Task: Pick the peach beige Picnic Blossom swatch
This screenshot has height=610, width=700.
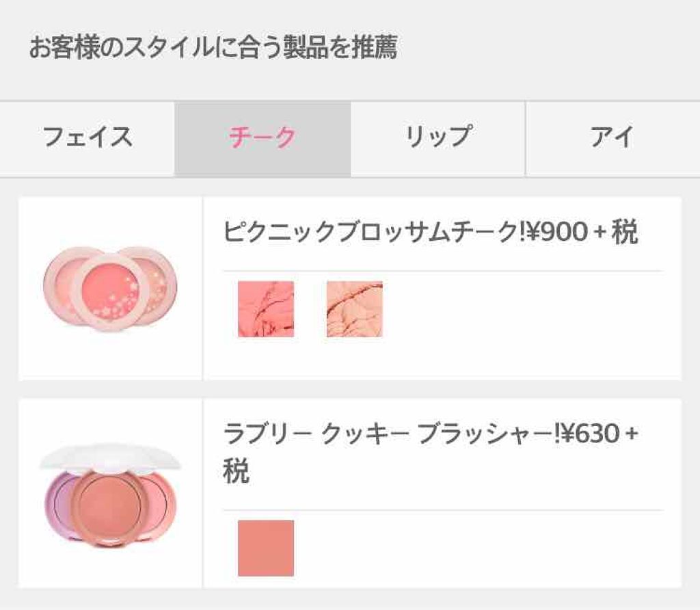Action: coord(354,309)
